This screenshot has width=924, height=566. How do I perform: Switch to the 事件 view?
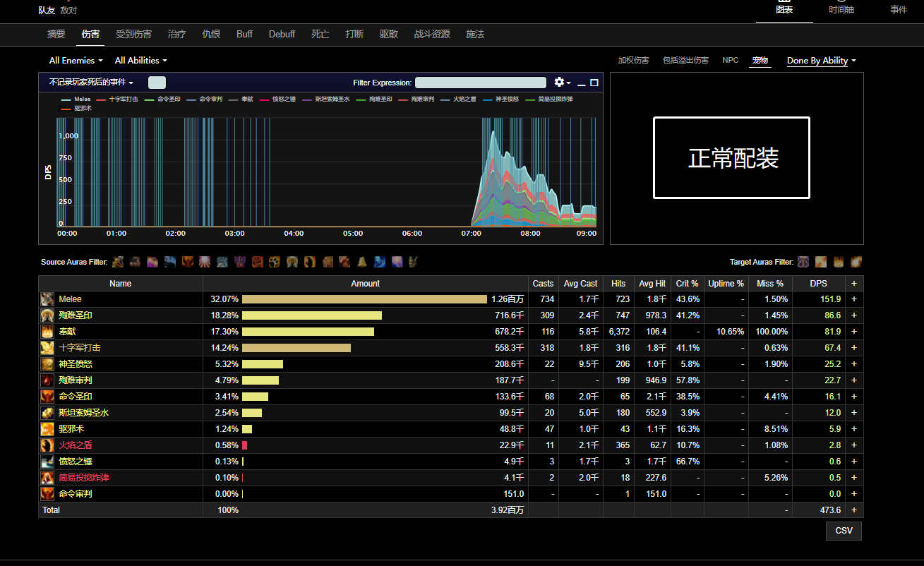point(899,10)
